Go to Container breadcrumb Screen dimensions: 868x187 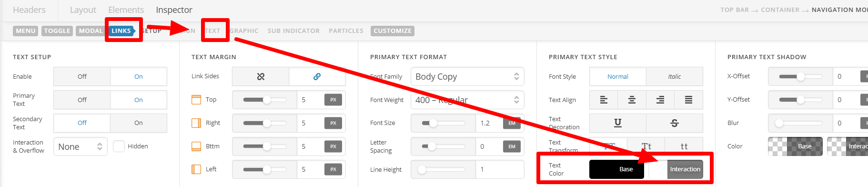780,10
